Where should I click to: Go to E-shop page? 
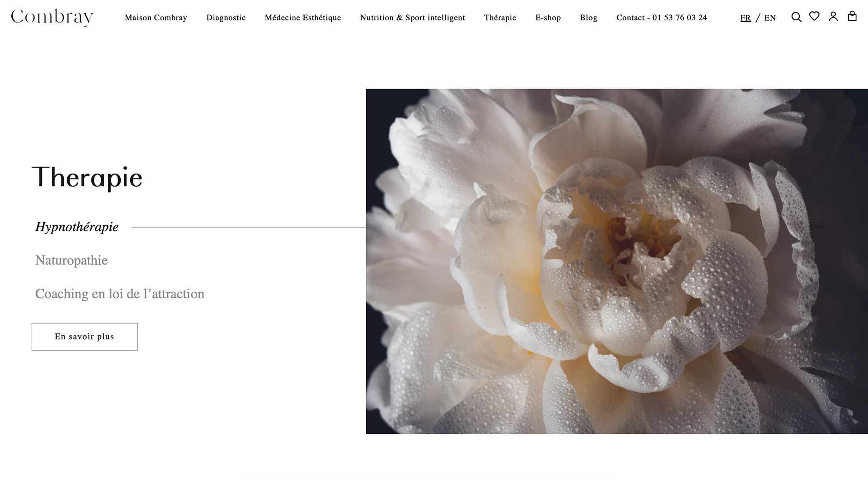548,18
